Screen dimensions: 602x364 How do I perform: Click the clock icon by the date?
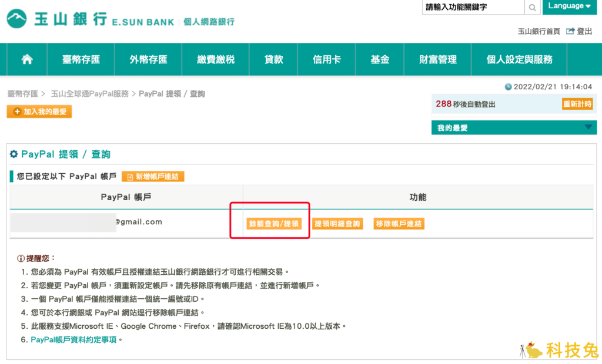[x=508, y=87]
